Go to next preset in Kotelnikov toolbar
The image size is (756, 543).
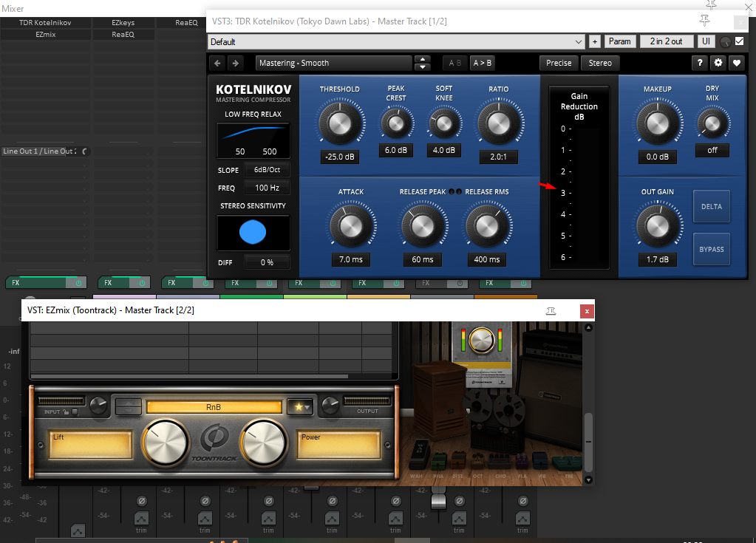point(235,63)
